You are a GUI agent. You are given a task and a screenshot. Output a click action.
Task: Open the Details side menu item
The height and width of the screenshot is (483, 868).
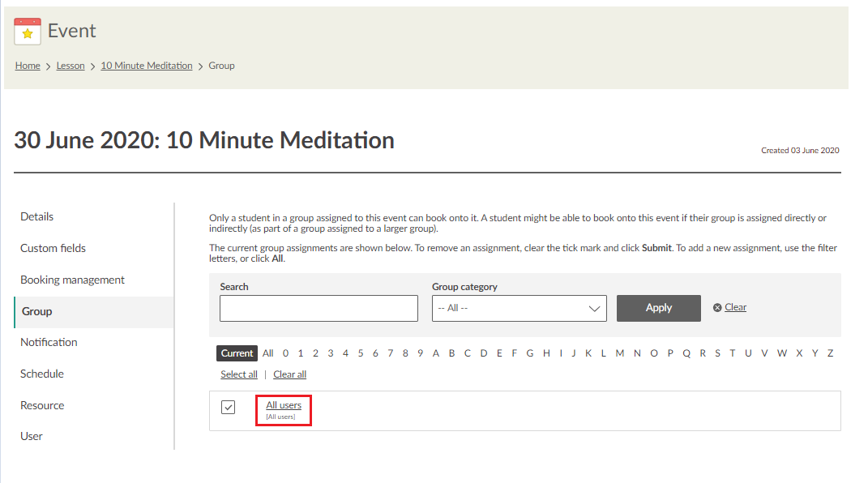pyautogui.click(x=37, y=216)
